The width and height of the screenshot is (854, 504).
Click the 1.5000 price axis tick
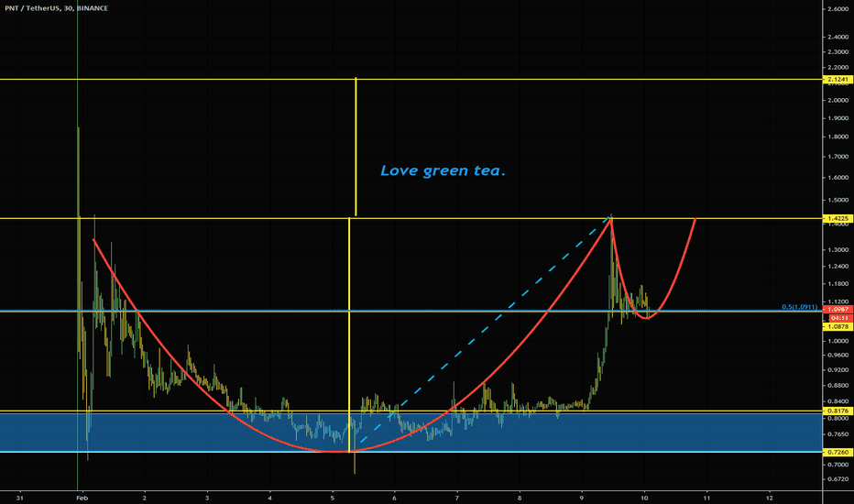pos(838,200)
